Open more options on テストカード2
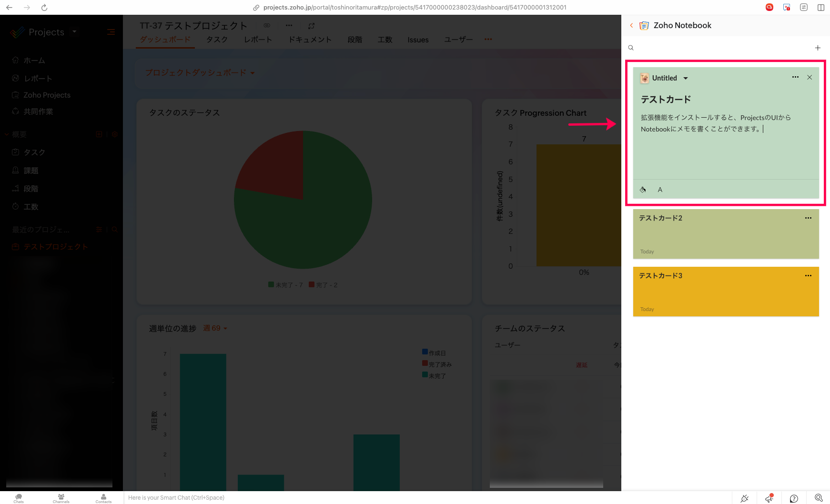Screen dimensions: 830x504 pos(808,218)
